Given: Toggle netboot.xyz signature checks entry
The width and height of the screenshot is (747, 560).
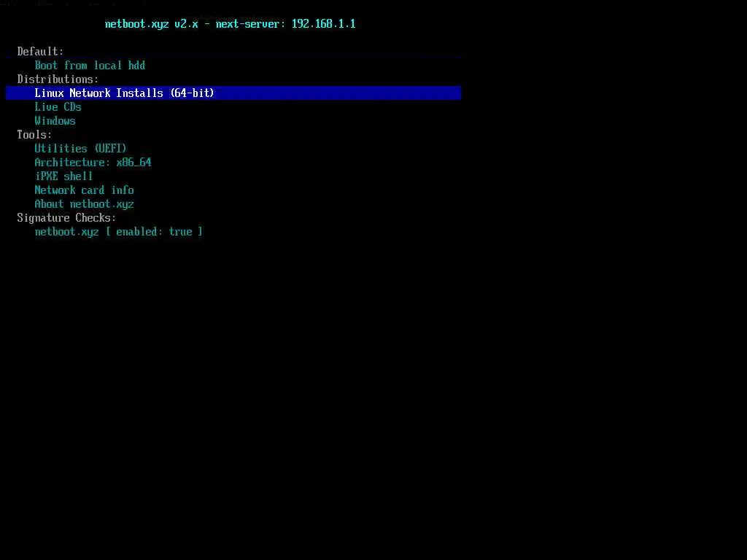Looking at the screenshot, I should 119,231.
